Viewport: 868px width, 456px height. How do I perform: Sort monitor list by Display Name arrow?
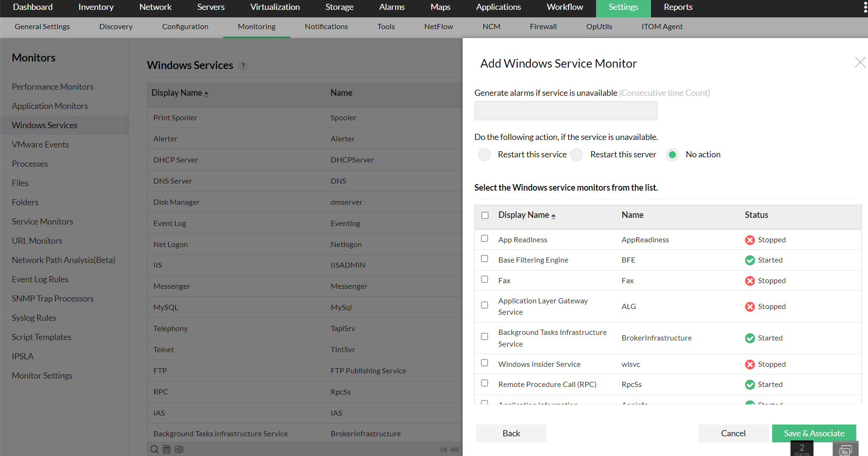[x=553, y=216]
